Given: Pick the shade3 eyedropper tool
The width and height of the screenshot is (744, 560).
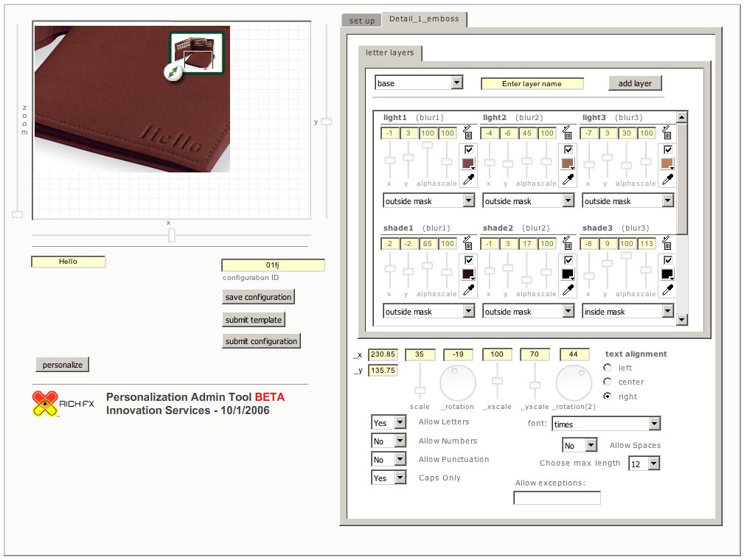Looking at the screenshot, I should 668,290.
